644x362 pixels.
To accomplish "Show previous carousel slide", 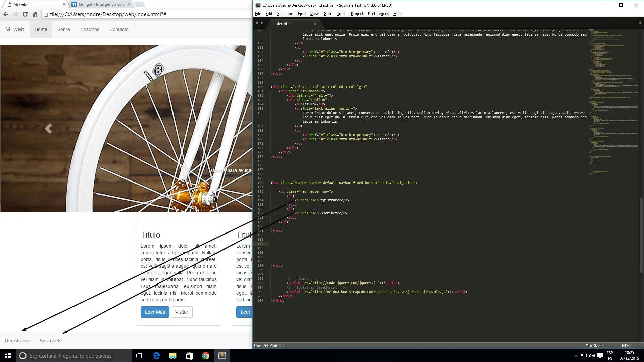I will [48, 128].
